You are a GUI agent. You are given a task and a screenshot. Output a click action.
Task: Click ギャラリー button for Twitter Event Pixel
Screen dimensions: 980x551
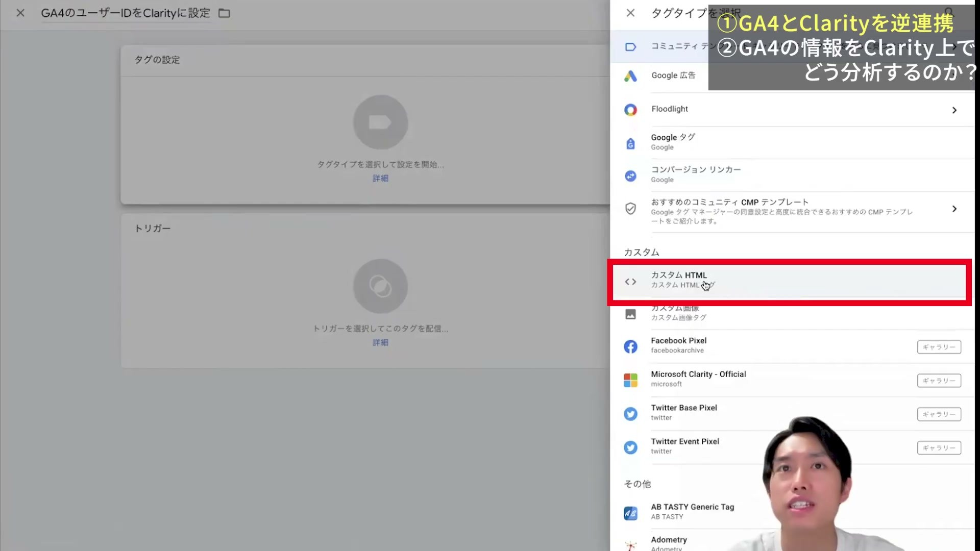[x=939, y=448]
